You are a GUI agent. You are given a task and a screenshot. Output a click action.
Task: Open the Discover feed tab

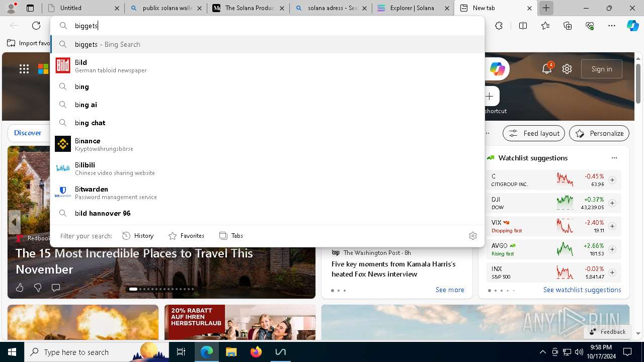coord(28,133)
